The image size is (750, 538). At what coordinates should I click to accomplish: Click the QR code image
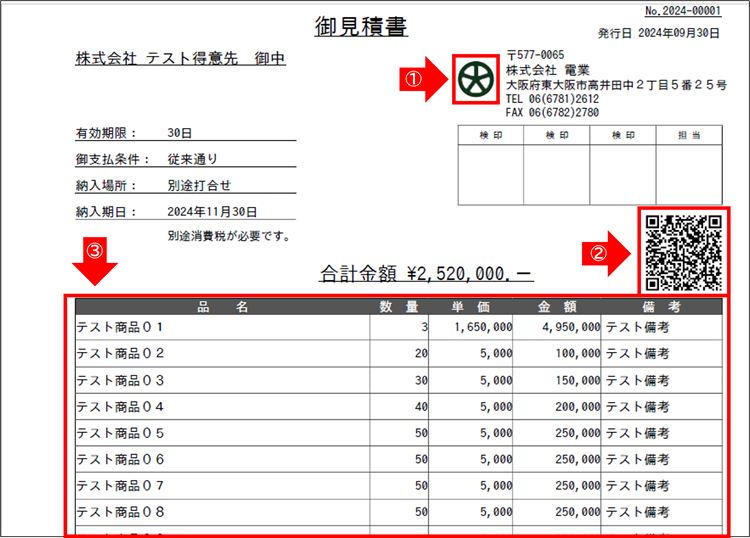[x=684, y=251]
